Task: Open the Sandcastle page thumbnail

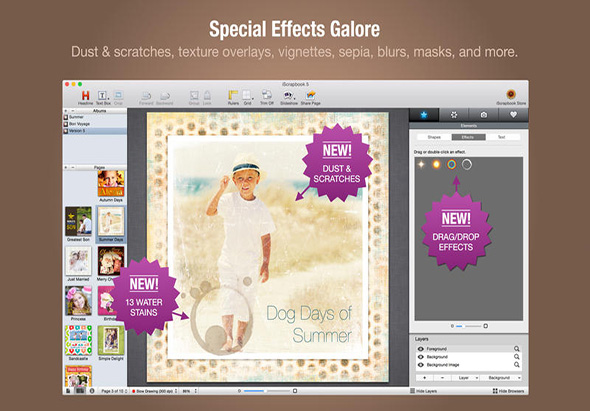Action: [78, 340]
